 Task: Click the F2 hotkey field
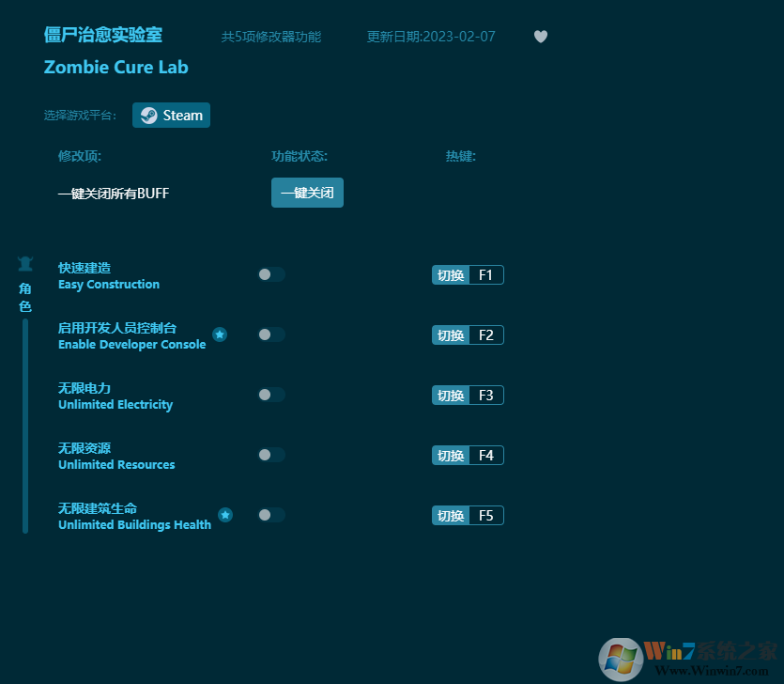(x=486, y=335)
